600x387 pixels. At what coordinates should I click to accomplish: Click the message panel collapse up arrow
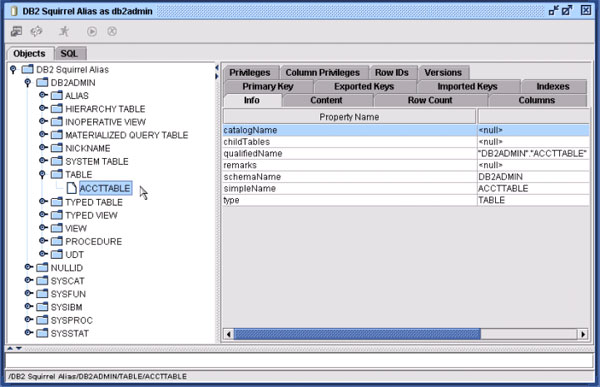(x=10, y=348)
